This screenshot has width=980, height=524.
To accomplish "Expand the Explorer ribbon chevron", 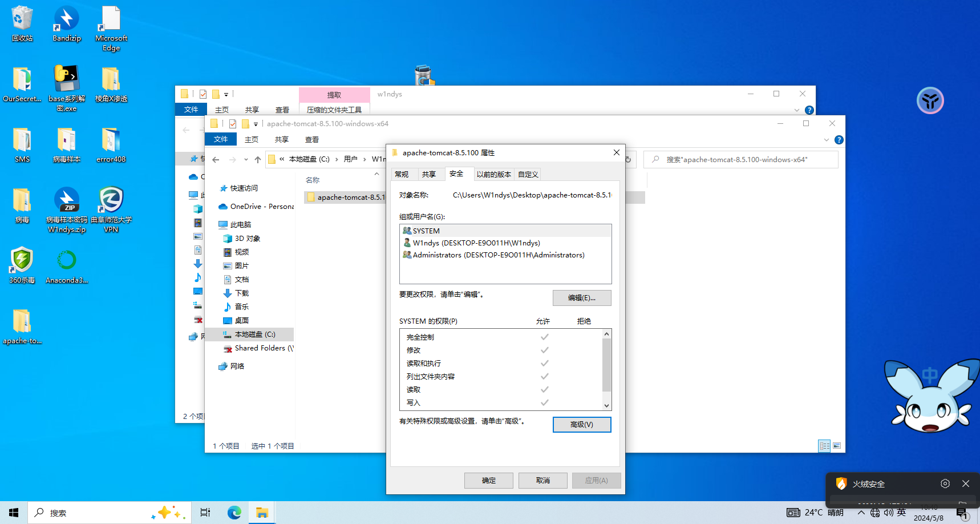I will [x=826, y=140].
